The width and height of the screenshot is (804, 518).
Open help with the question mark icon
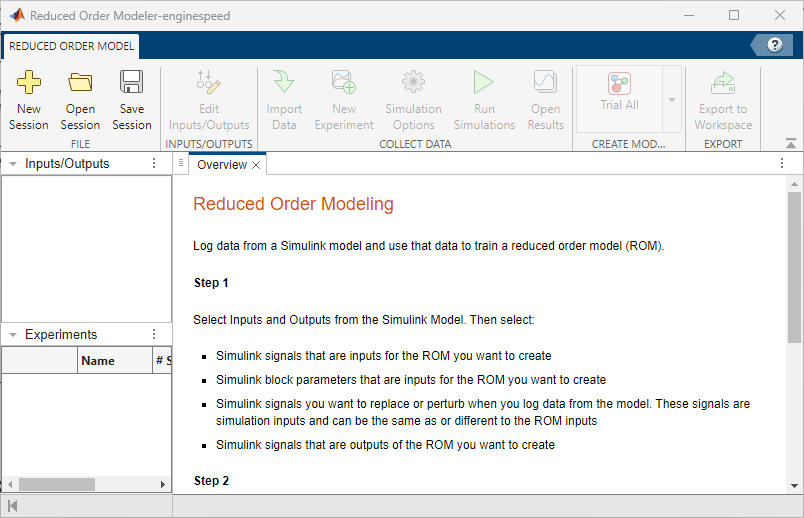click(x=775, y=45)
